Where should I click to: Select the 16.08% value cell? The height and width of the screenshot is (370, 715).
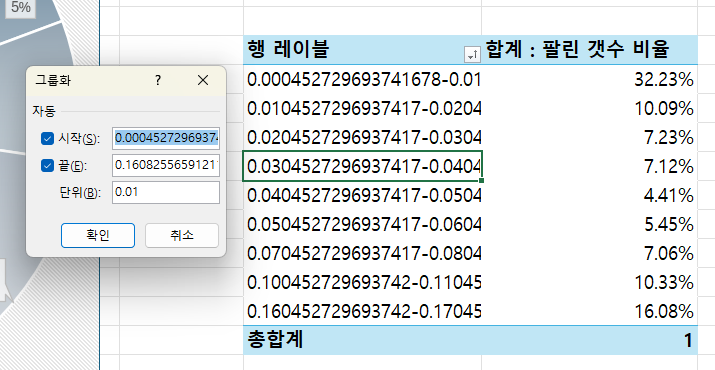click(x=590, y=311)
